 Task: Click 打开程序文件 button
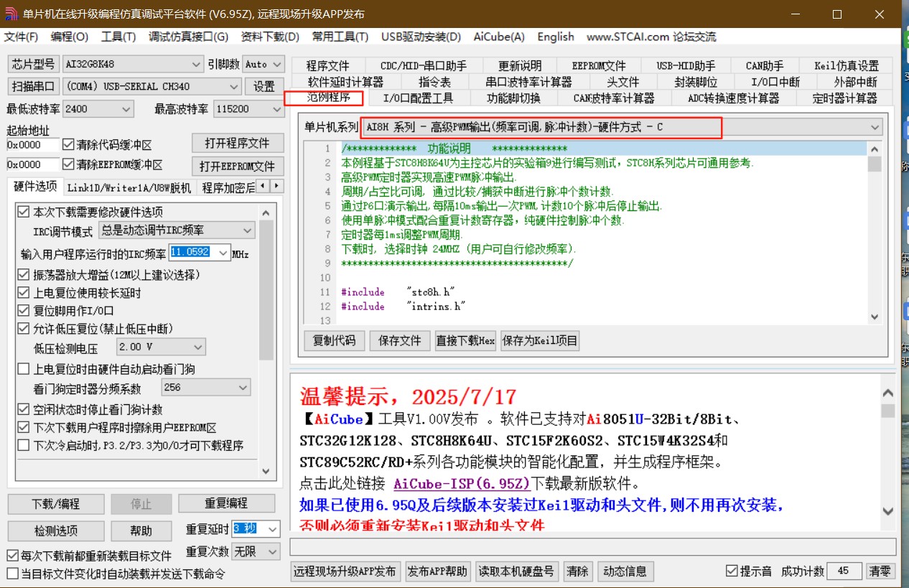point(239,143)
